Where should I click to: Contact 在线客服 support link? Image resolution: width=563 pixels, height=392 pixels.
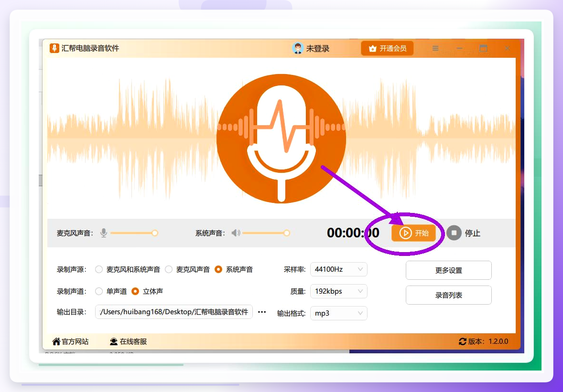(128, 341)
